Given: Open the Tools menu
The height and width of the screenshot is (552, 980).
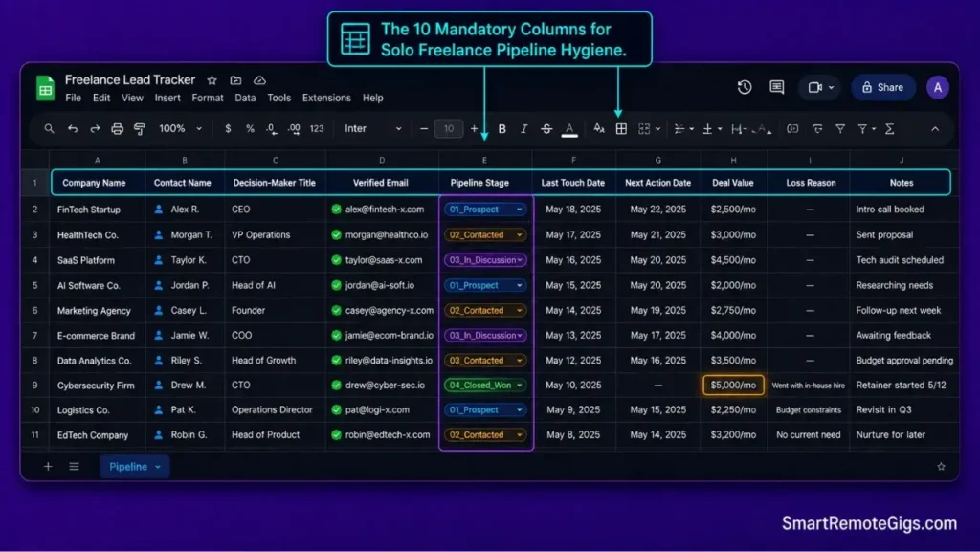Looking at the screenshot, I should [x=278, y=98].
